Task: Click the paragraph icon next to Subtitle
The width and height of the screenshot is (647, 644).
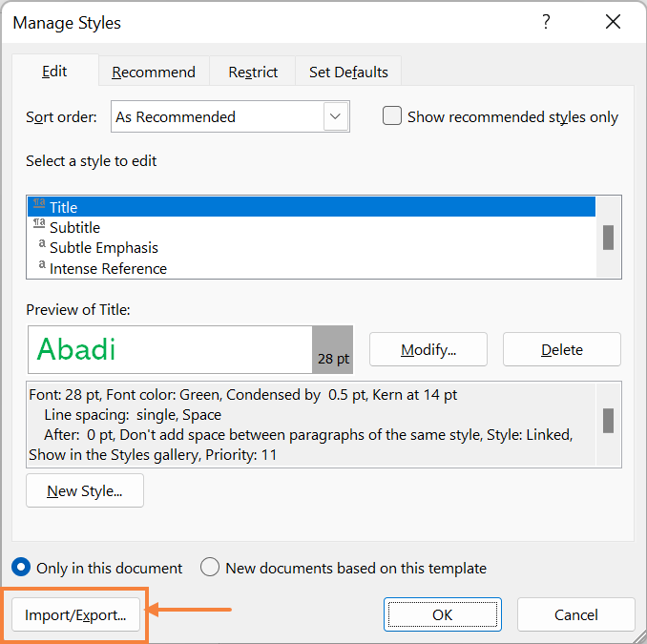Action: [x=39, y=223]
